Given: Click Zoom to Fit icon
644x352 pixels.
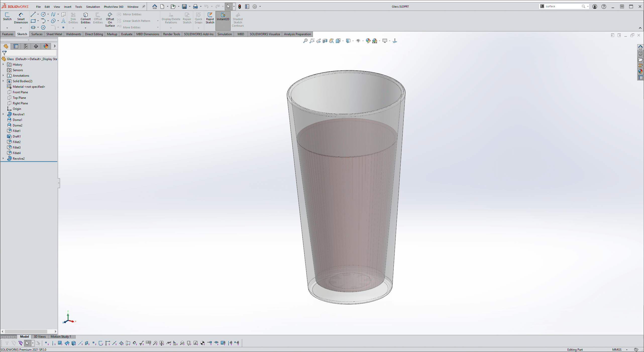Looking at the screenshot, I should point(305,41).
